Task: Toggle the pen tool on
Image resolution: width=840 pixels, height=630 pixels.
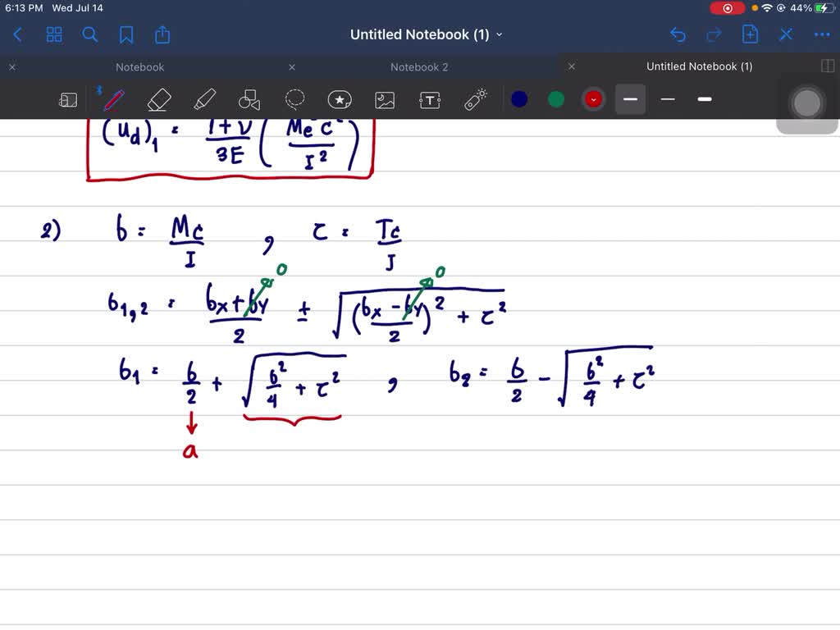Action: tap(113, 99)
